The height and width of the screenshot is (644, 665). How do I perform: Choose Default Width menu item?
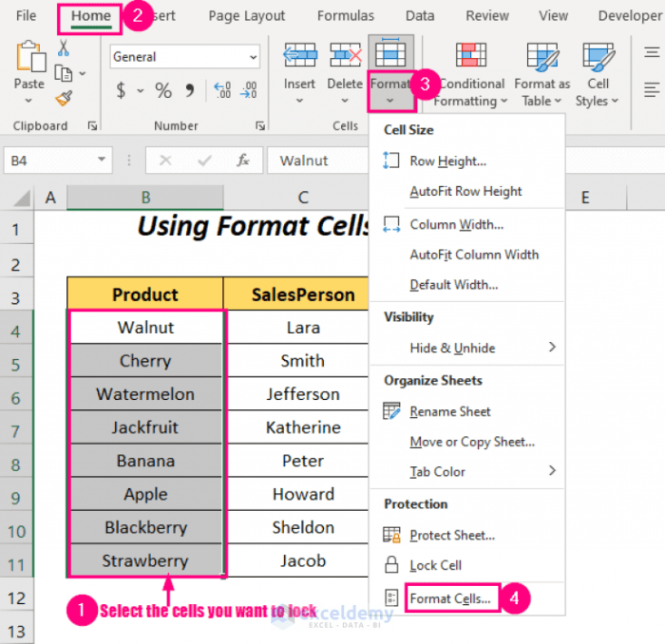(x=467, y=284)
